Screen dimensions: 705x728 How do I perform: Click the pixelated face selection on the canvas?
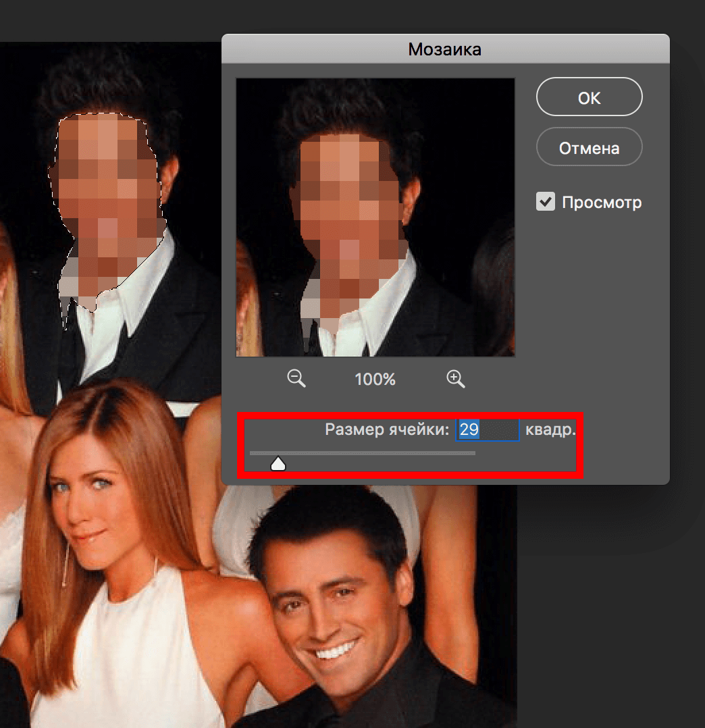[x=108, y=196]
